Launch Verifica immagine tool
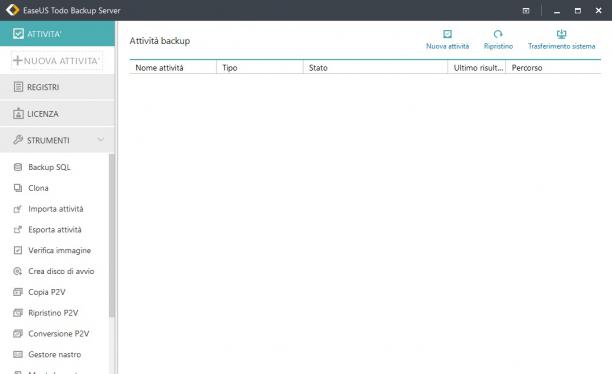 (59, 250)
